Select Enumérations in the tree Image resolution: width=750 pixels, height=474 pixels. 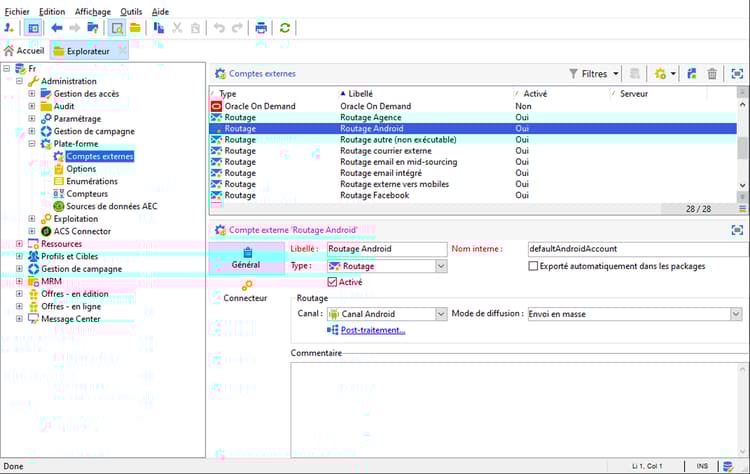coord(92,181)
